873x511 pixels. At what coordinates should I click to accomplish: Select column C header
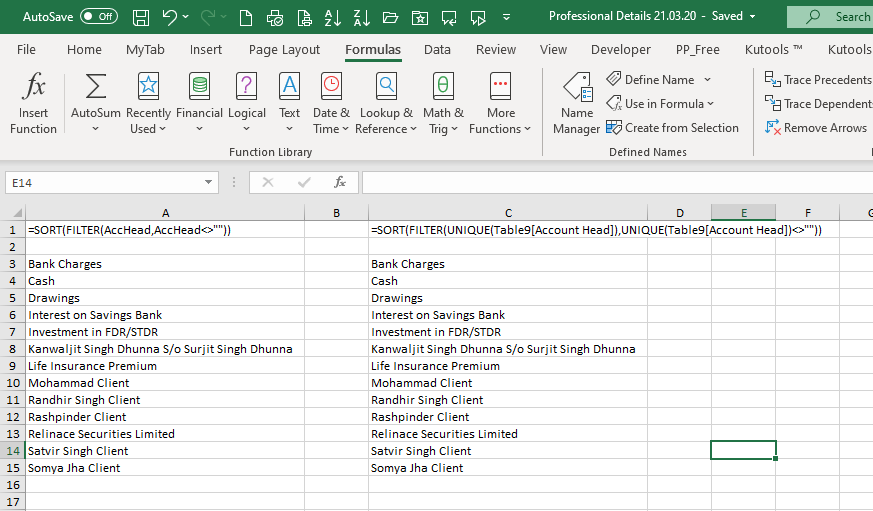click(508, 213)
